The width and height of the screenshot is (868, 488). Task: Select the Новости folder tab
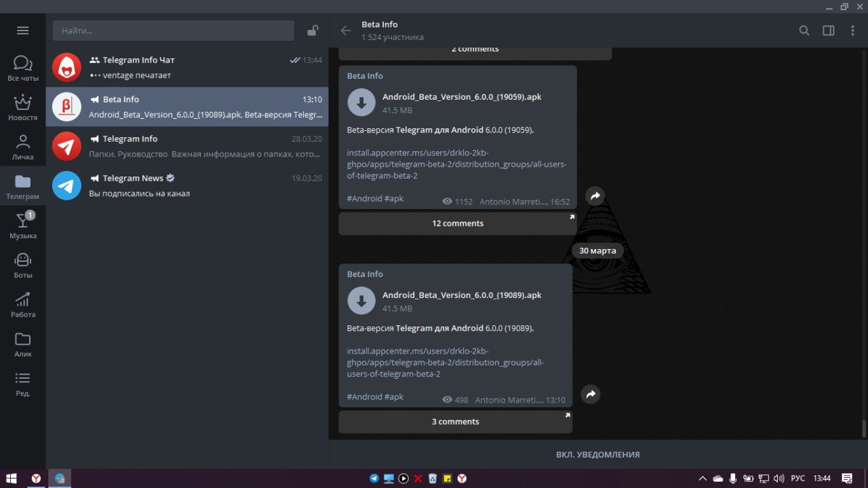pyautogui.click(x=23, y=108)
